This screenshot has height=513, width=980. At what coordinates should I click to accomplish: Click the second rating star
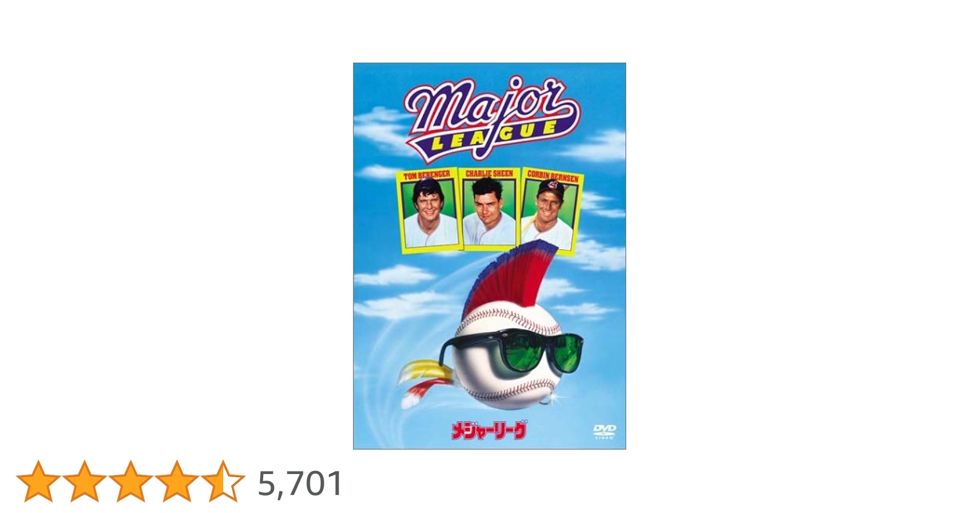(85, 481)
